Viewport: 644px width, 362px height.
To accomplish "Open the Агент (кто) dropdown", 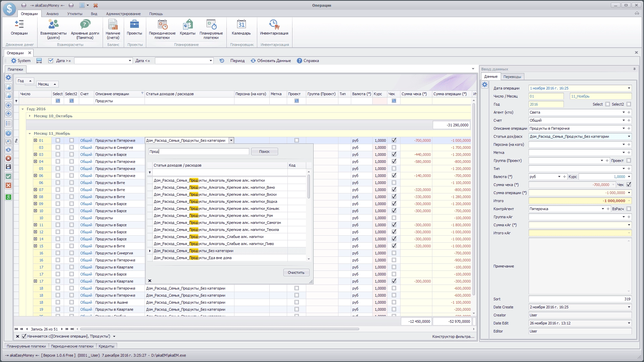I will 624,112.
